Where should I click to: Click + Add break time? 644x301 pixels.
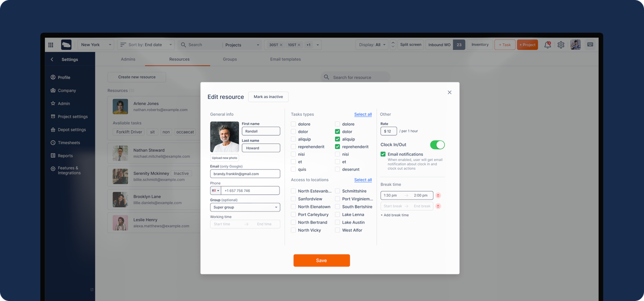394,215
